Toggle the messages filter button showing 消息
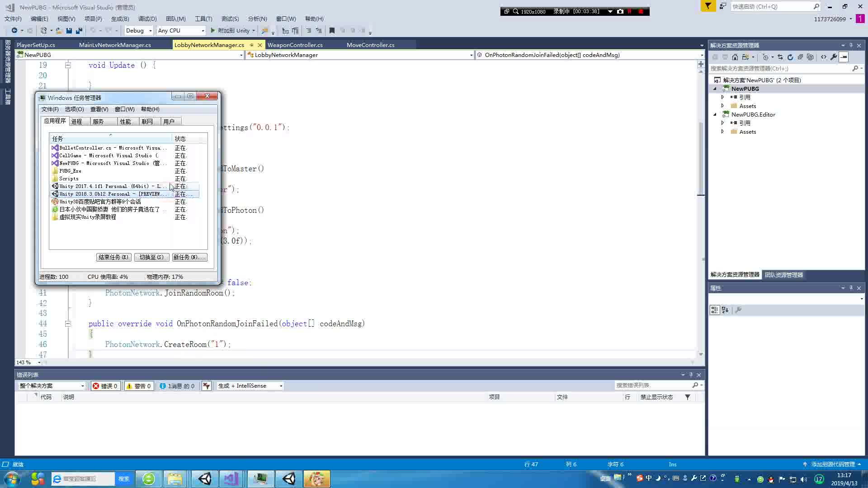This screenshot has width=868, height=488. [x=177, y=386]
